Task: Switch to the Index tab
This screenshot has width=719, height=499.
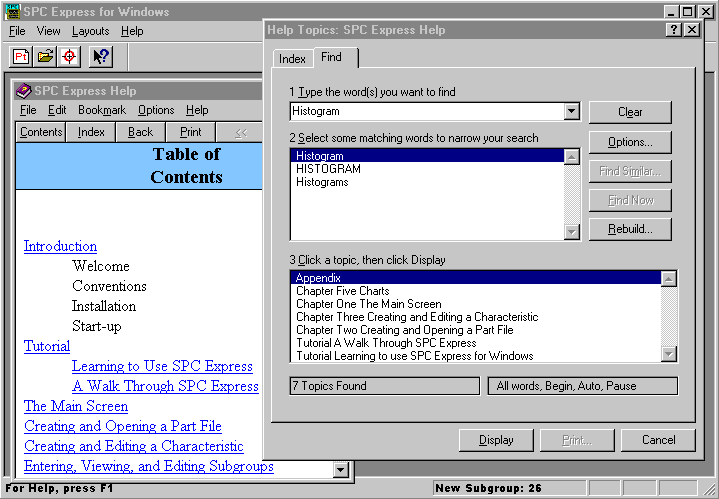Action: pyautogui.click(x=292, y=59)
